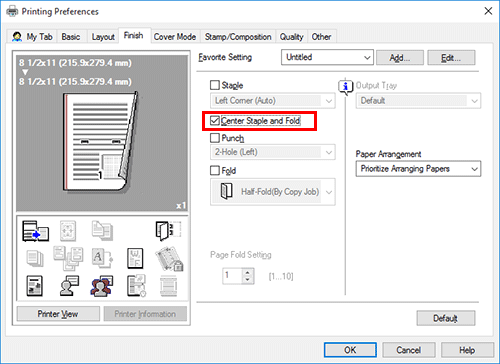Click the single-user authentication icon
This screenshot has height=364, width=500.
(x=69, y=286)
